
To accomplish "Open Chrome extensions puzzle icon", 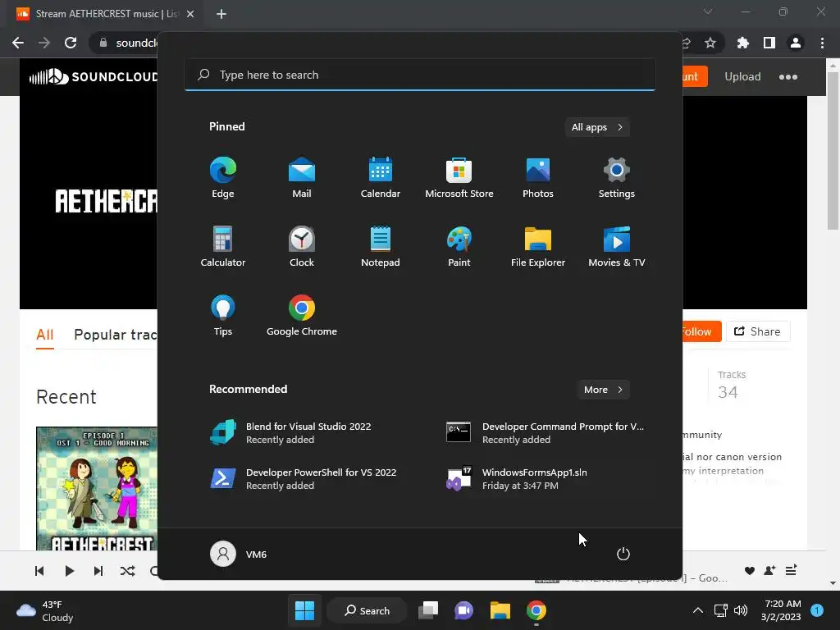I will [743, 43].
